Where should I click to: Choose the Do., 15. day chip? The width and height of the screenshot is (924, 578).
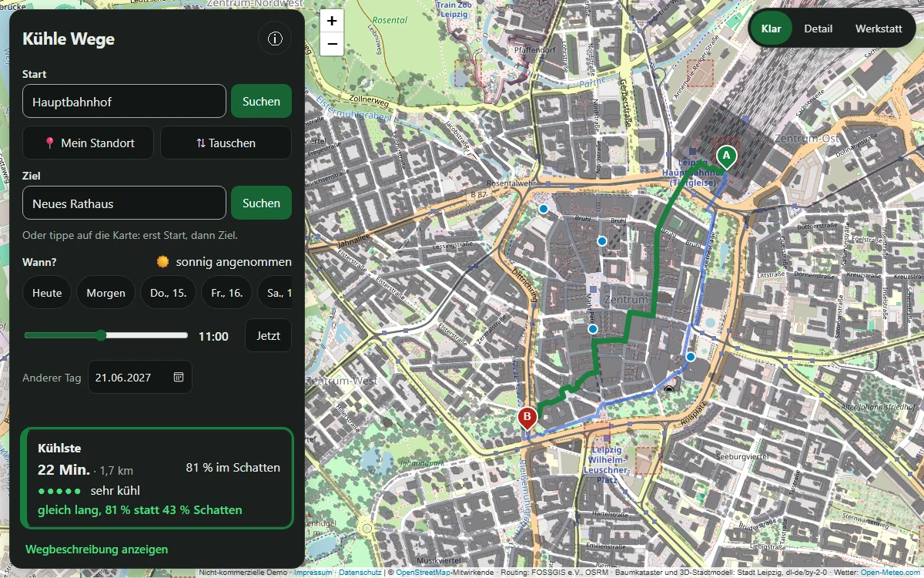[x=168, y=293]
